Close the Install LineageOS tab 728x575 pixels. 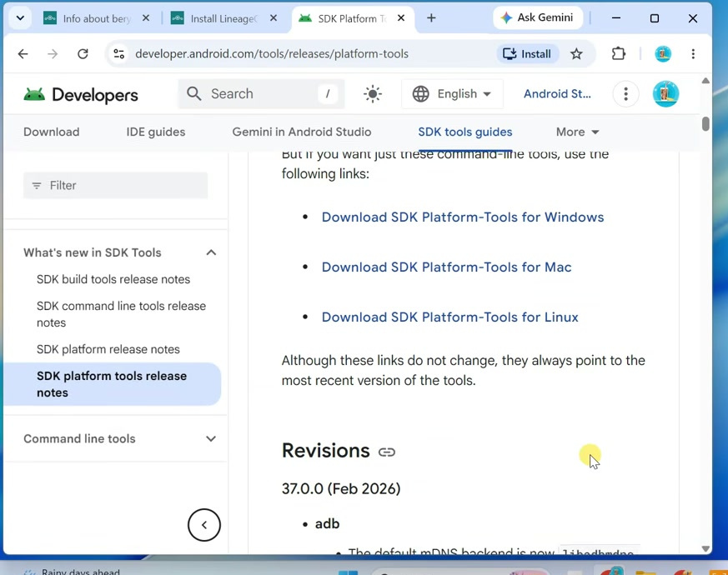click(x=274, y=18)
